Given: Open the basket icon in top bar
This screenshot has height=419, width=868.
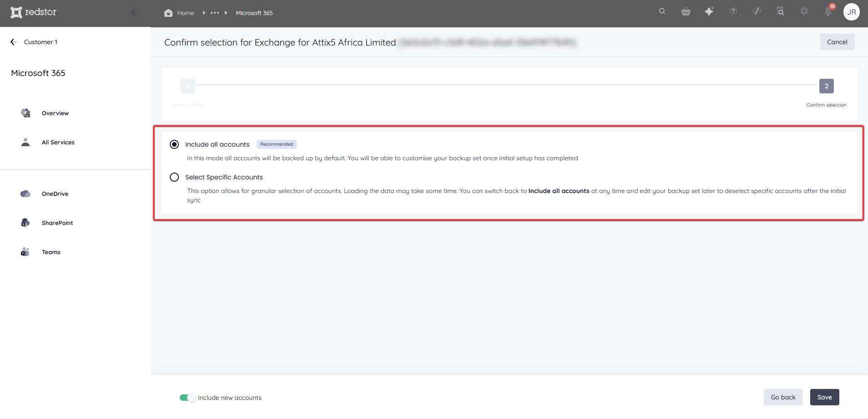Looking at the screenshot, I should (x=686, y=11).
